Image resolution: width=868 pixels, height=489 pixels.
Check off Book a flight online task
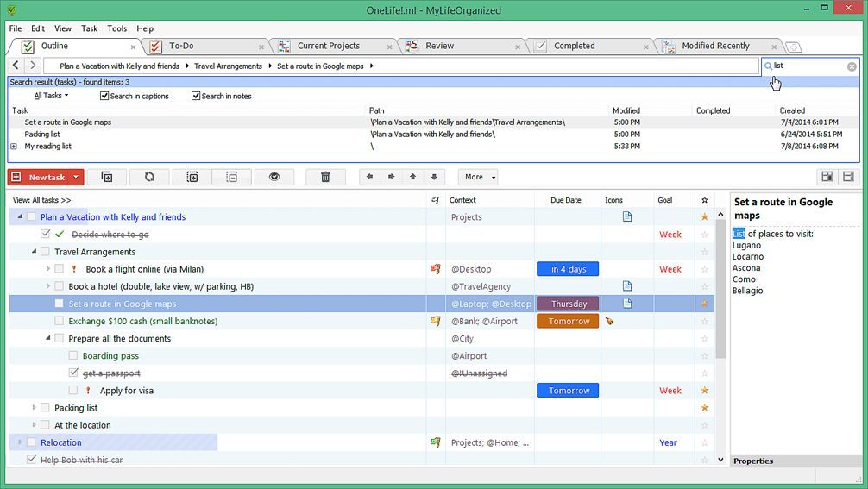(60, 269)
